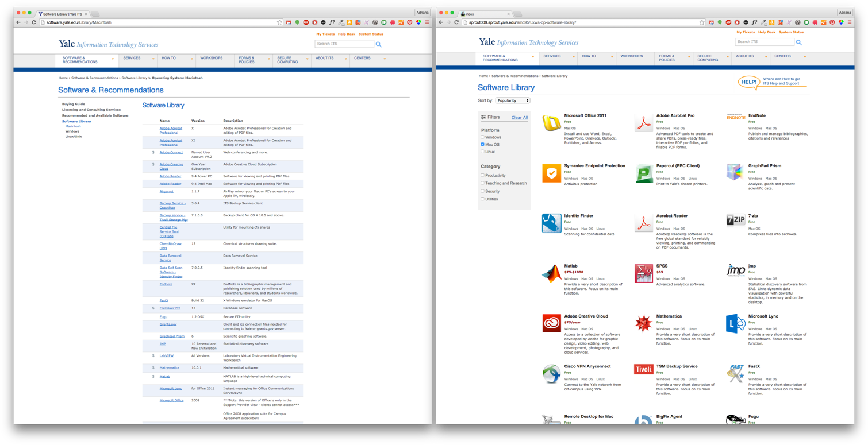868x445 pixels.
Task: Open Windows under Software Library sidebar
Action: click(72, 131)
